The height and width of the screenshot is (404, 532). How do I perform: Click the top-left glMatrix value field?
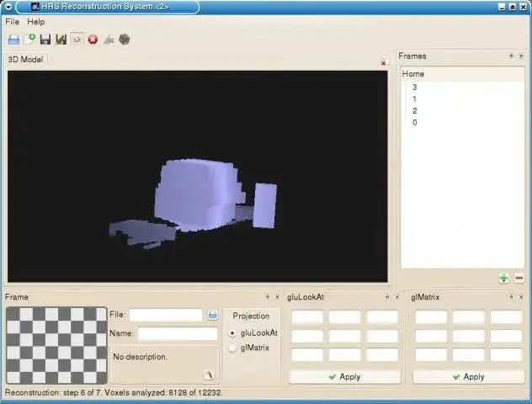coord(431,317)
